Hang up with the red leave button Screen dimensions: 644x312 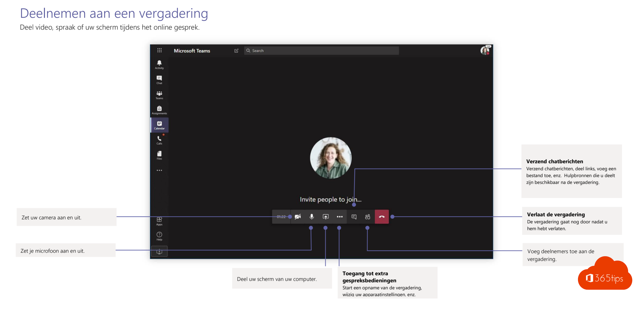point(382,217)
